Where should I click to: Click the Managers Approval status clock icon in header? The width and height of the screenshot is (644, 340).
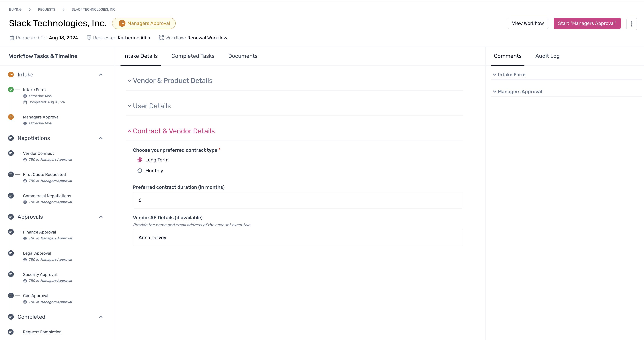122,23
